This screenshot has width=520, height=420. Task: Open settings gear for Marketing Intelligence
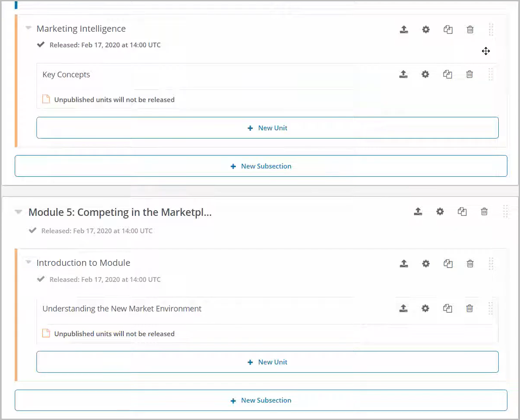tap(426, 30)
